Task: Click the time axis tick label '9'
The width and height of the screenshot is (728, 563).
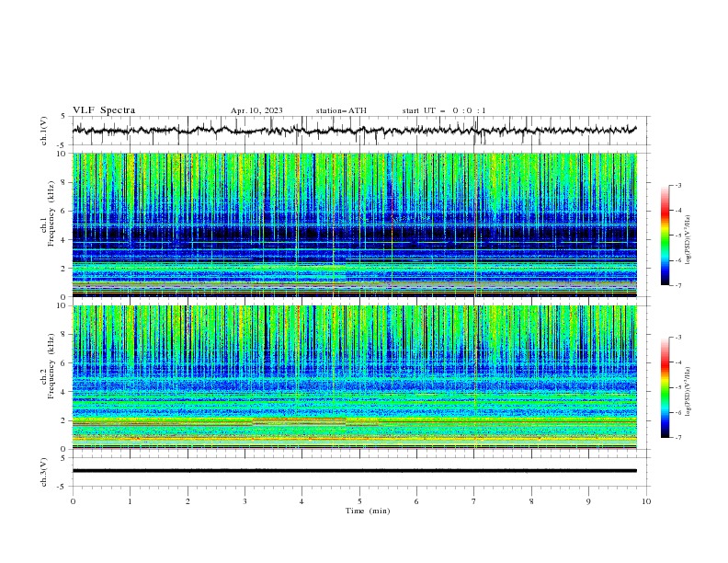Action: (x=588, y=501)
